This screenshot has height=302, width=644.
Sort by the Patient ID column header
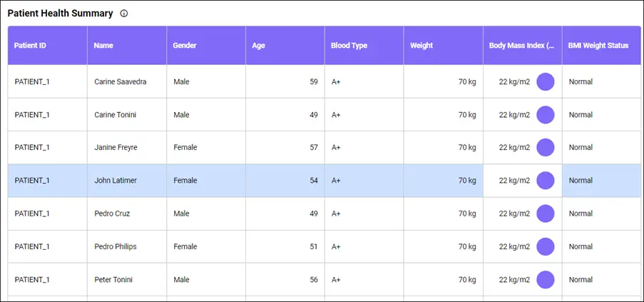point(48,46)
